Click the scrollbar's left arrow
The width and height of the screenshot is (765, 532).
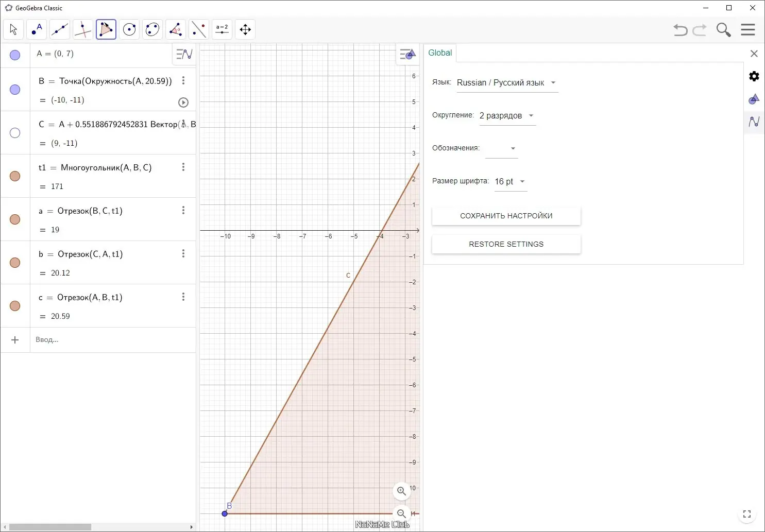coord(4,527)
